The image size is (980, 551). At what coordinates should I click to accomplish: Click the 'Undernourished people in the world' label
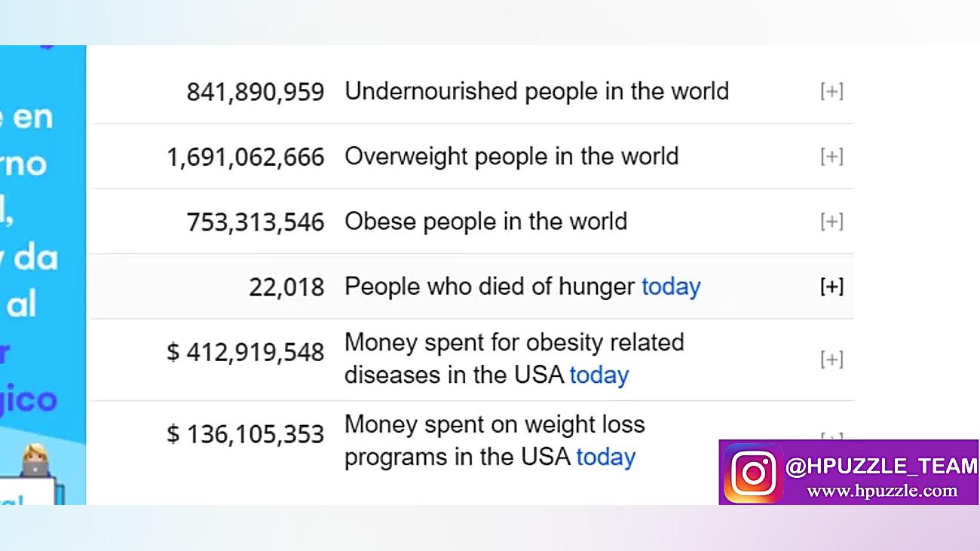point(536,92)
